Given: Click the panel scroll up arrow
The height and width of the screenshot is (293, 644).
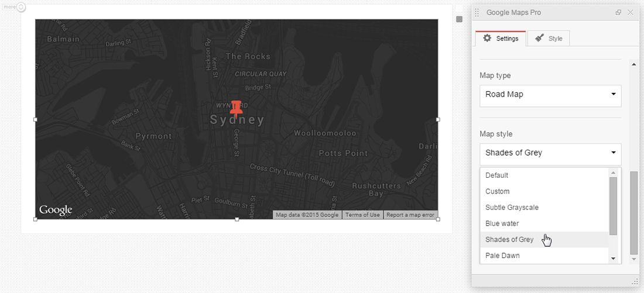Looking at the screenshot, I should point(633,64).
